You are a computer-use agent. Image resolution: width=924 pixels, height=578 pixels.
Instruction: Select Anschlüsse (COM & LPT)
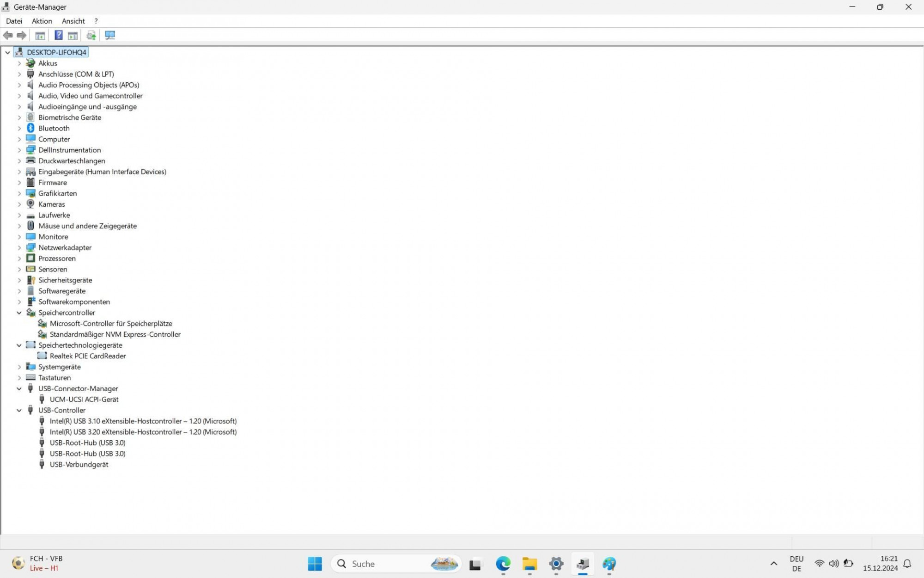tap(76, 74)
